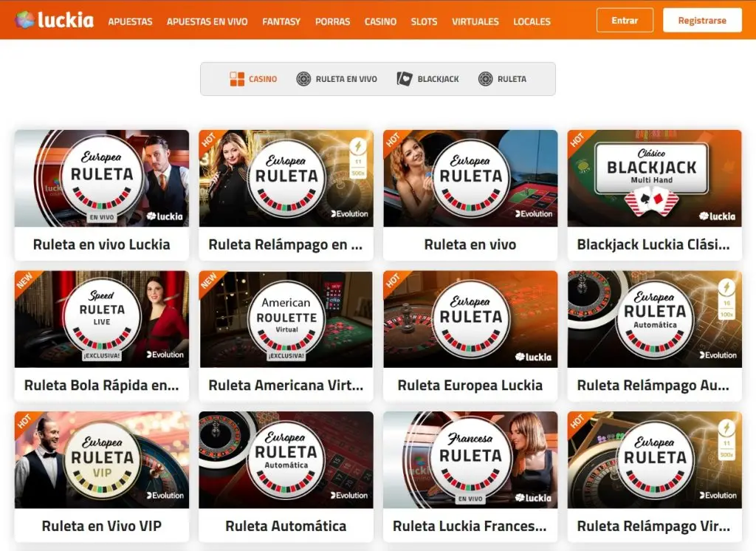The image size is (756, 551).
Task: Open the Virtuales section
Action: pyautogui.click(x=475, y=21)
